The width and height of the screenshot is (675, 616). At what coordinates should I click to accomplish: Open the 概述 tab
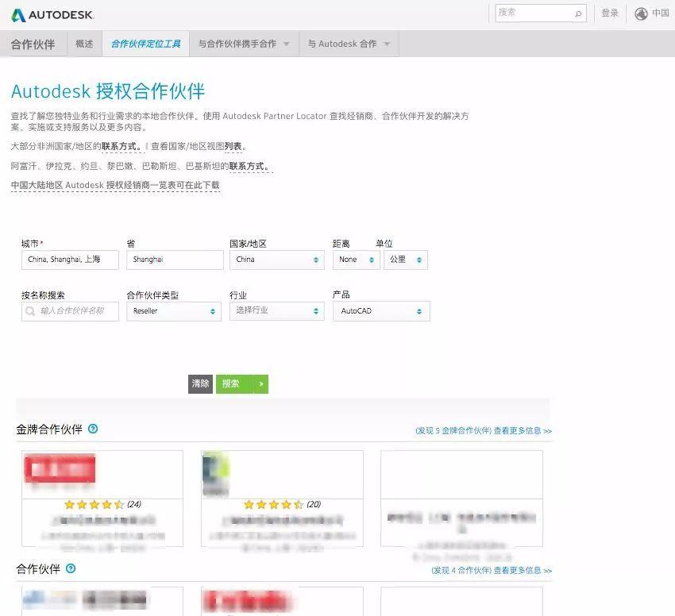[84, 44]
